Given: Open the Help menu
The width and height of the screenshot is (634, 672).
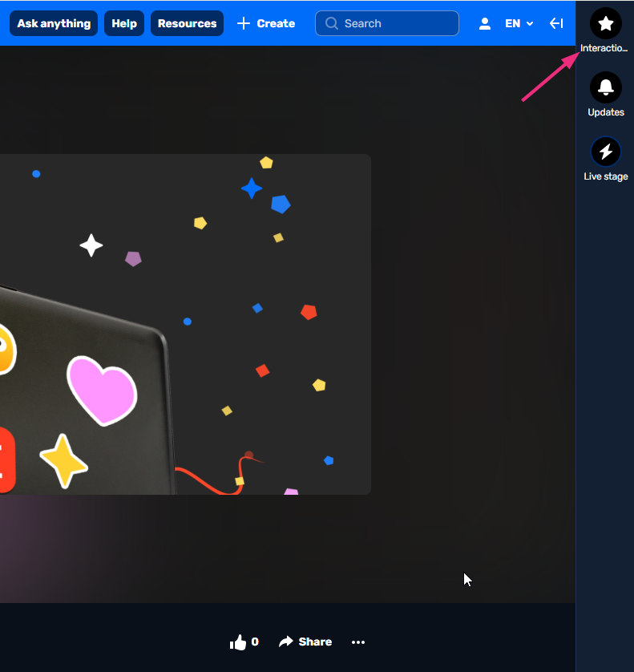Looking at the screenshot, I should (124, 23).
